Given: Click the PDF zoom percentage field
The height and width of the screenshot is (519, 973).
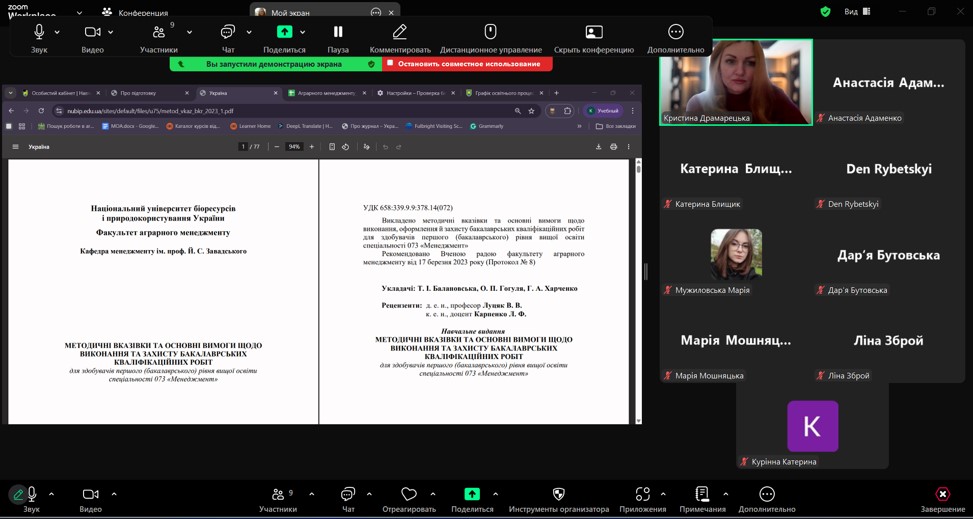Looking at the screenshot, I should tap(294, 147).
